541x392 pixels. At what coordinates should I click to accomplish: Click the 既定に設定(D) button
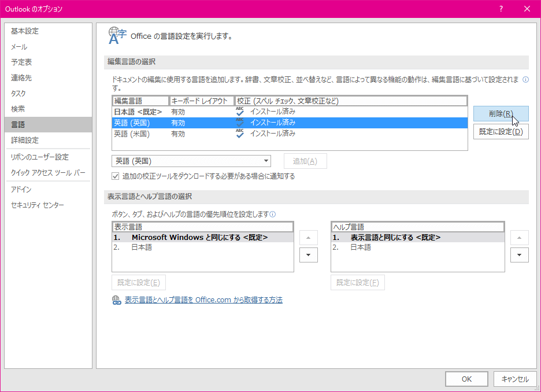(x=501, y=132)
